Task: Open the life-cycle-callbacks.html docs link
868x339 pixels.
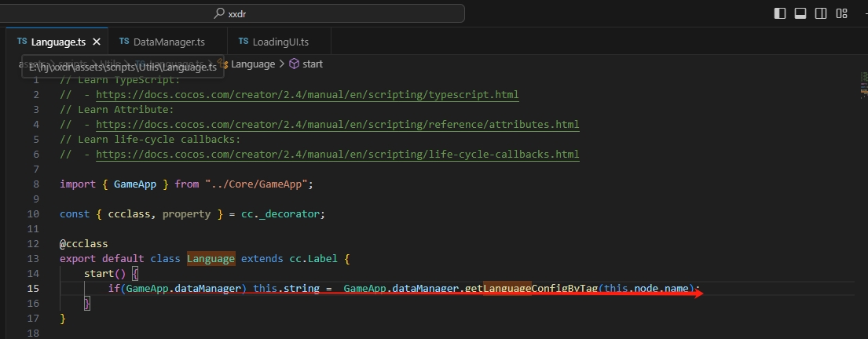Action: [x=337, y=155]
